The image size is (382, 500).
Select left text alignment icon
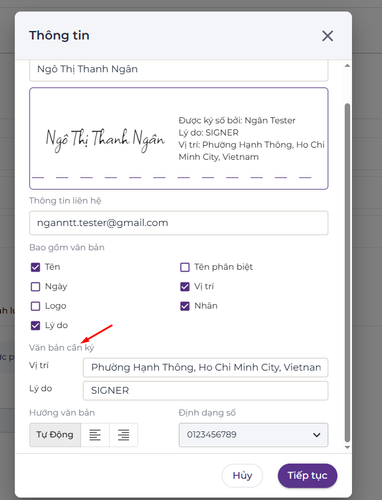(95, 435)
